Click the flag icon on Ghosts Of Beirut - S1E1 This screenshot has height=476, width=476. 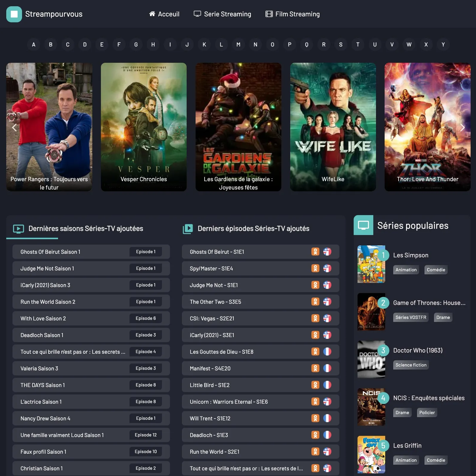[327, 252]
